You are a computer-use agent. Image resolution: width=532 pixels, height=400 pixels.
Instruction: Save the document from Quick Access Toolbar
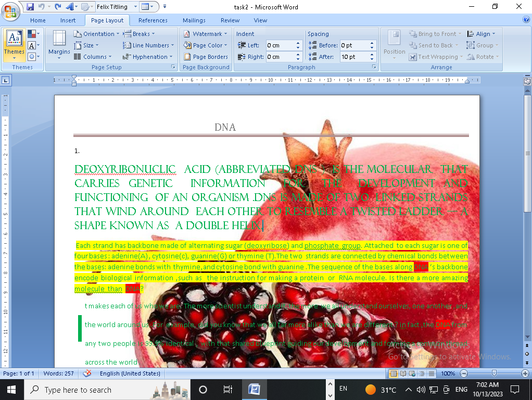click(x=30, y=7)
